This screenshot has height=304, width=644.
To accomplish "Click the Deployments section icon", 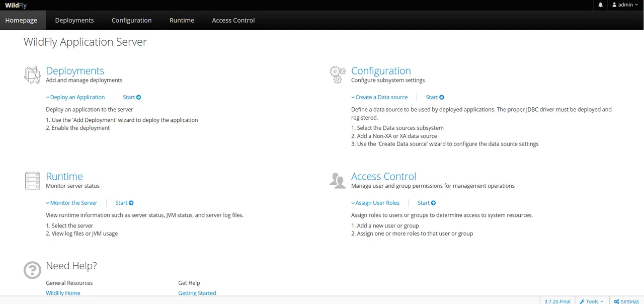I will (x=32, y=75).
